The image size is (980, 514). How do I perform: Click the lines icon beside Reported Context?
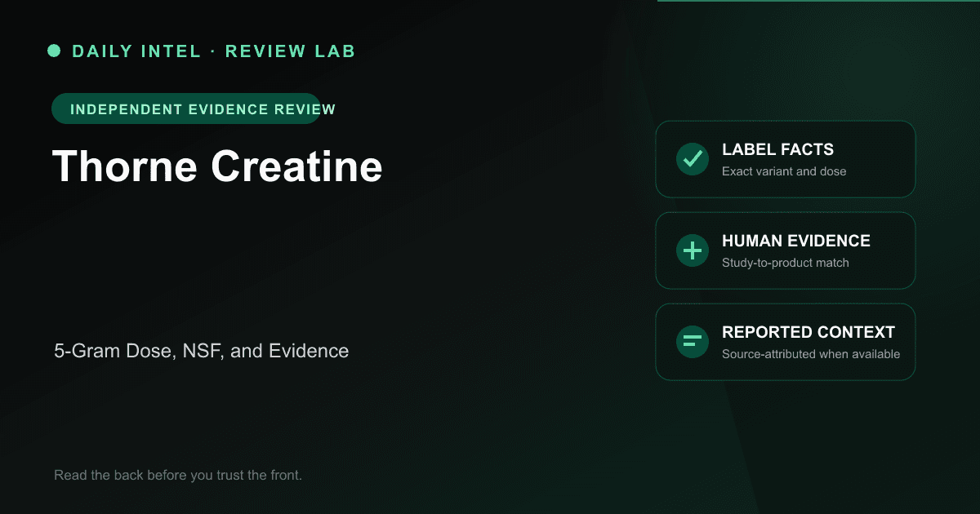tap(693, 342)
